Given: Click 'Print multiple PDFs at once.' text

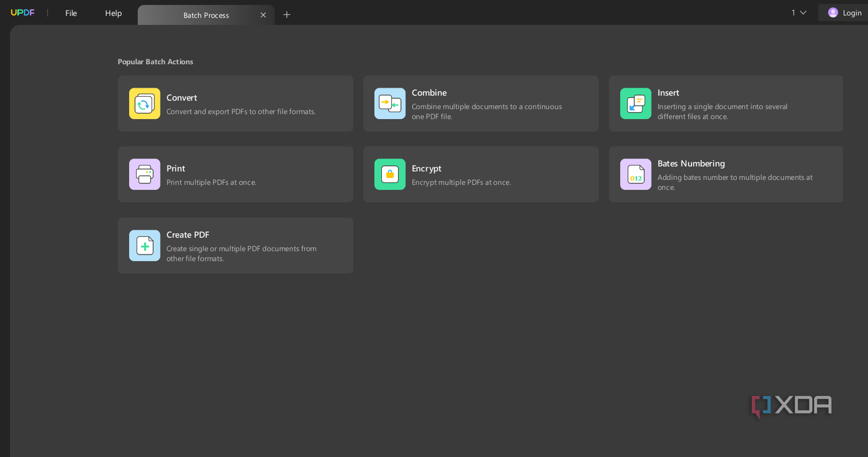Looking at the screenshot, I should (211, 182).
